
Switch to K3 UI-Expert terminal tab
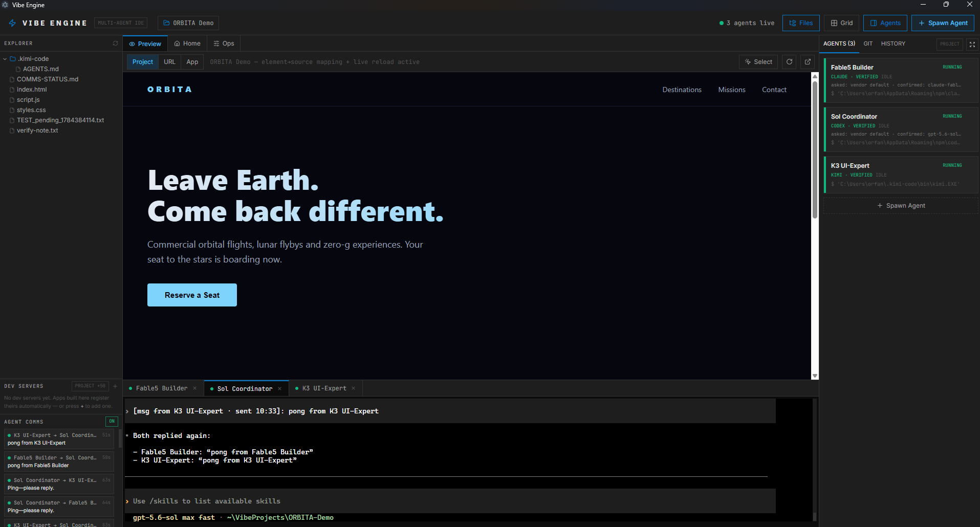(x=324, y=388)
